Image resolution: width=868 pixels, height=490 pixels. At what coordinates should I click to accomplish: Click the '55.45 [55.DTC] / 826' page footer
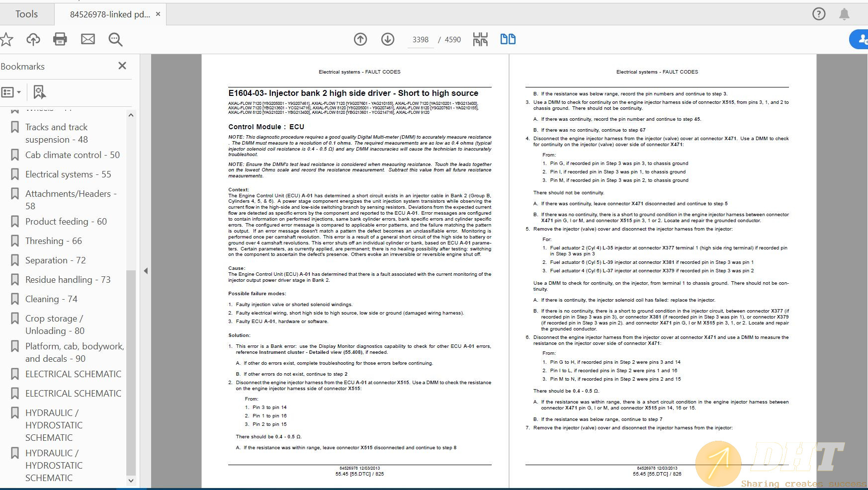[657, 474]
